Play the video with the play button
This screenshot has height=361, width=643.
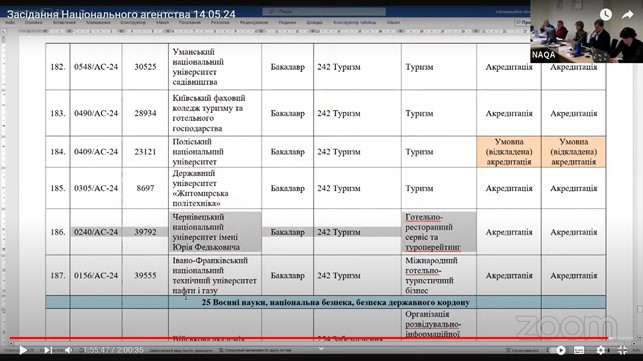point(23,350)
